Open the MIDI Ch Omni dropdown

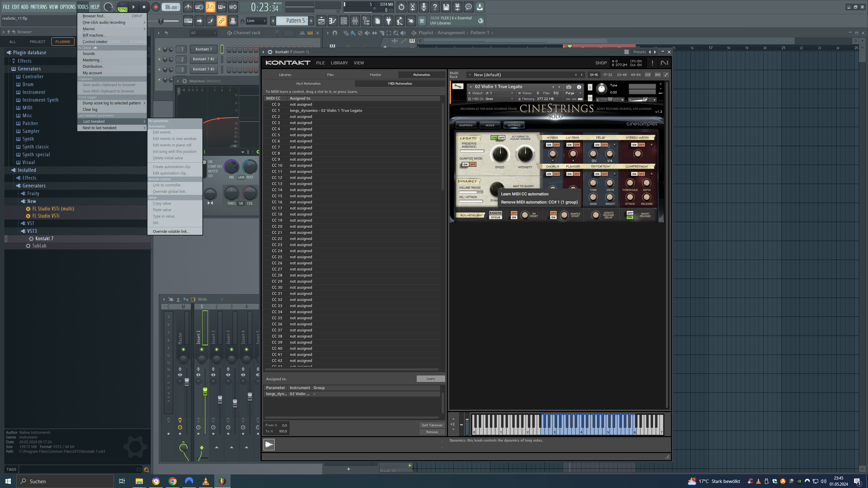pyautogui.click(x=491, y=99)
